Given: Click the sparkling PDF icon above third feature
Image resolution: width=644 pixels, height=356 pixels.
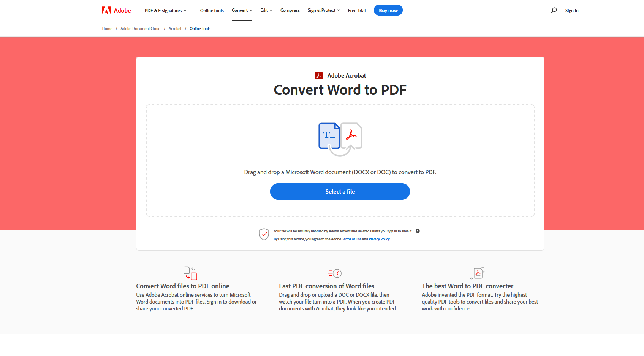Looking at the screenshot, I should pyautogui.click(x=478, y=273).
